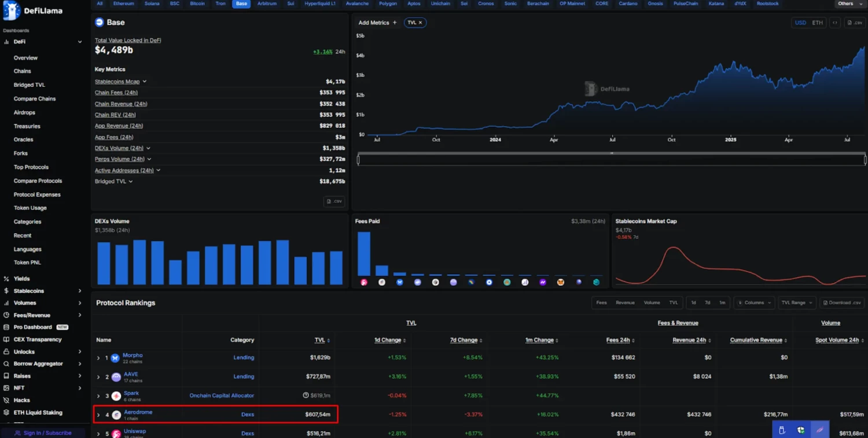868x438 pixels.
Task: Open the Columns dropdown
Action: 754,303
